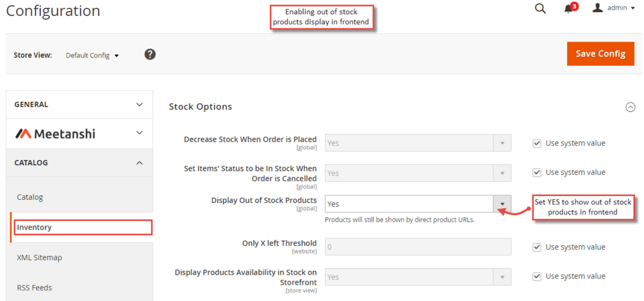Viewport: 644px width, 301px height.
Task: Select Inventory in the sidebar
Action: point(83,227)
